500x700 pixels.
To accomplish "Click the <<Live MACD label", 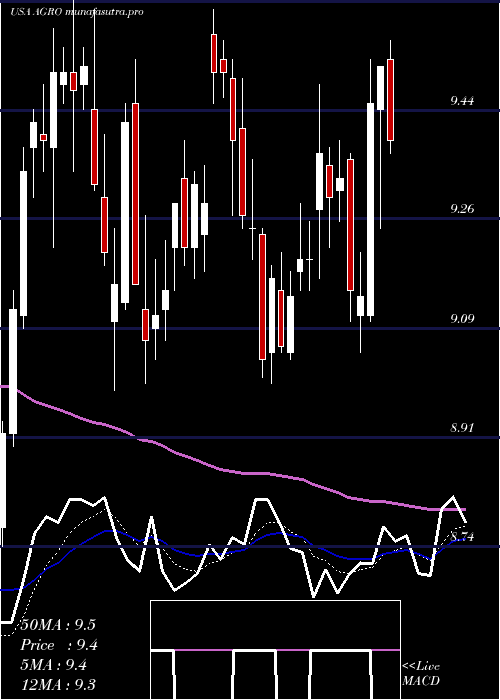I will coord(421,674).
